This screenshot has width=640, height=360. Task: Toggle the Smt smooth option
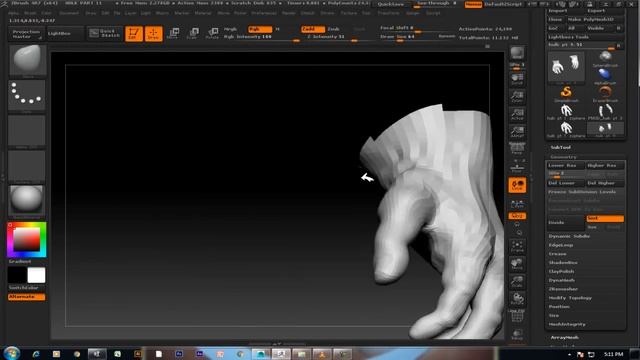click(605, 218)
